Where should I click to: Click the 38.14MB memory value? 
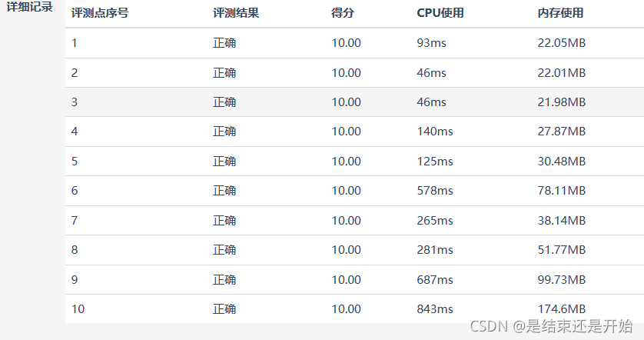[562, 220]
